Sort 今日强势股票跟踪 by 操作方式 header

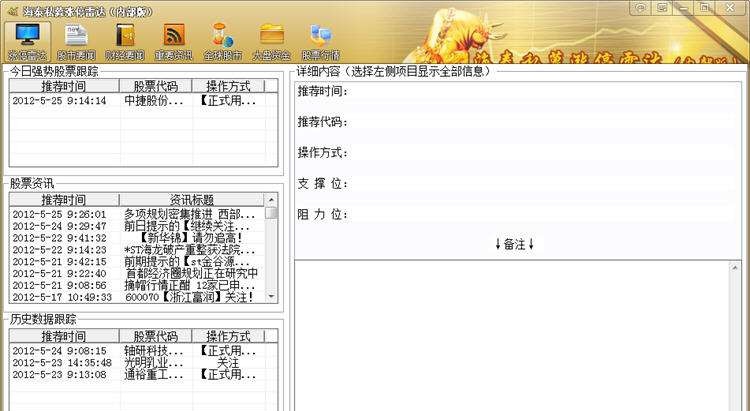228,86
